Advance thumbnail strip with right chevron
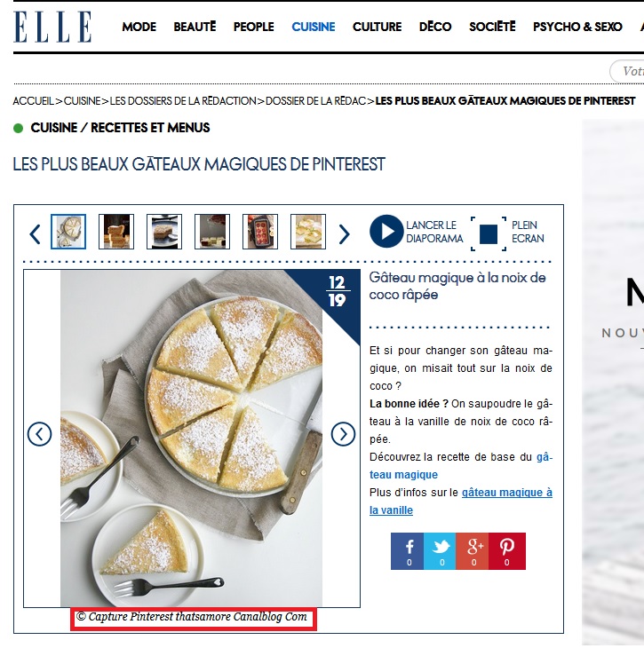 pyautogui.click(x=344, y=234)
